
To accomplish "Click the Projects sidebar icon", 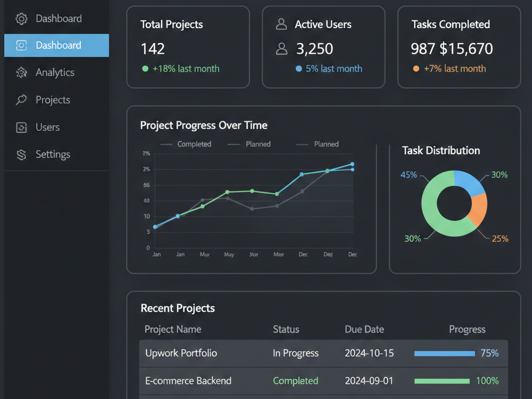I will pyautogui.click(x=21, y=100).
